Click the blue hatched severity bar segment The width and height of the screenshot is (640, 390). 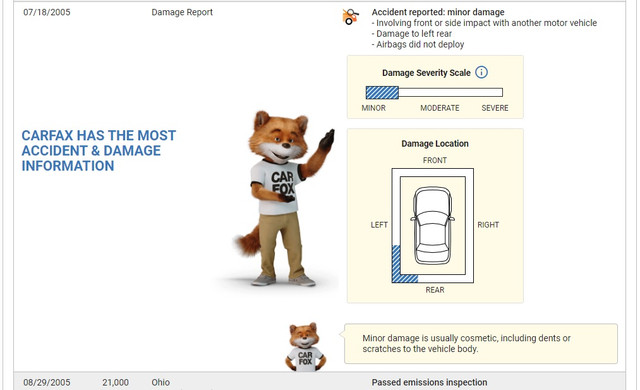[x=382, y=93]
